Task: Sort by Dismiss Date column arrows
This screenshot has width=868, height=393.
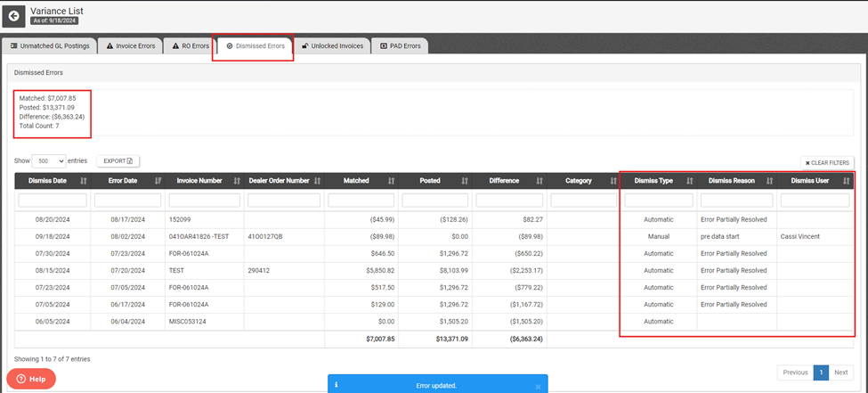Action: point(84,181)
